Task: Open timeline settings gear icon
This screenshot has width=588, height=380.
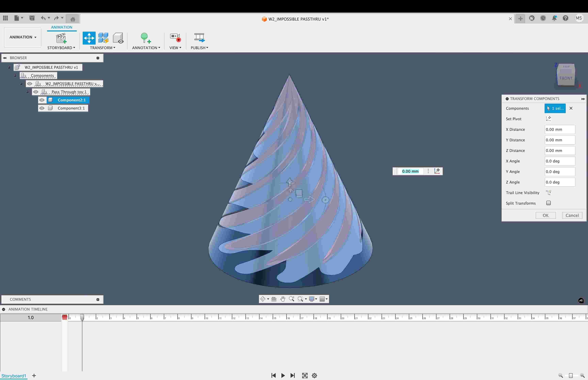Action: (314, 376)
